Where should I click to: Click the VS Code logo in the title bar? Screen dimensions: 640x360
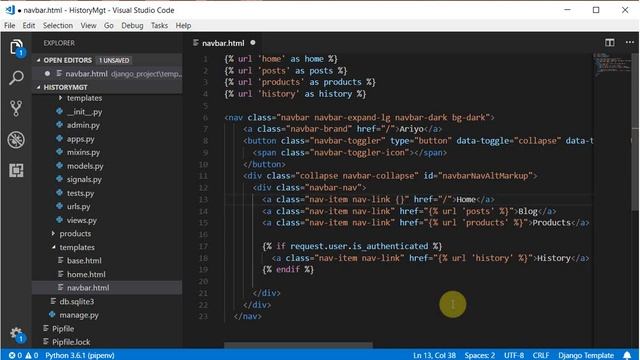coord(10,10)
